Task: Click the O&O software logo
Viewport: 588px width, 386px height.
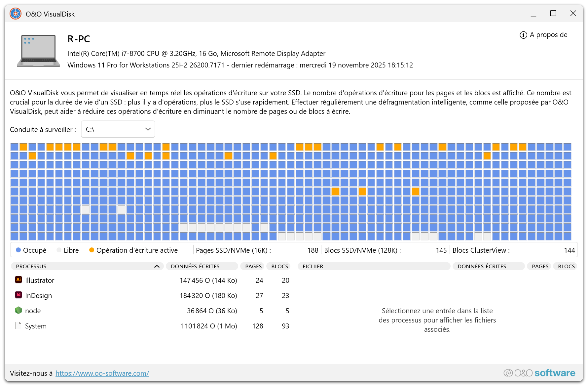Action: [539, 373]
